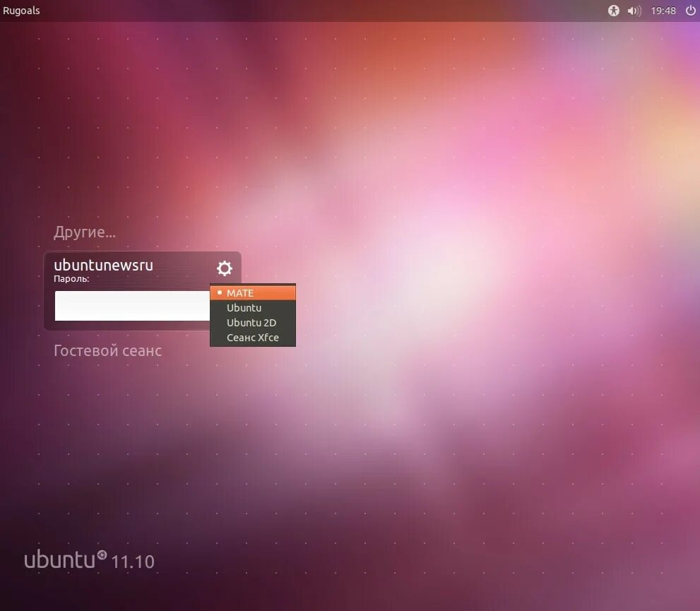The image size is (700, 611).
Task: Focus the Пароль password field
Action: [x=132, y=306]
